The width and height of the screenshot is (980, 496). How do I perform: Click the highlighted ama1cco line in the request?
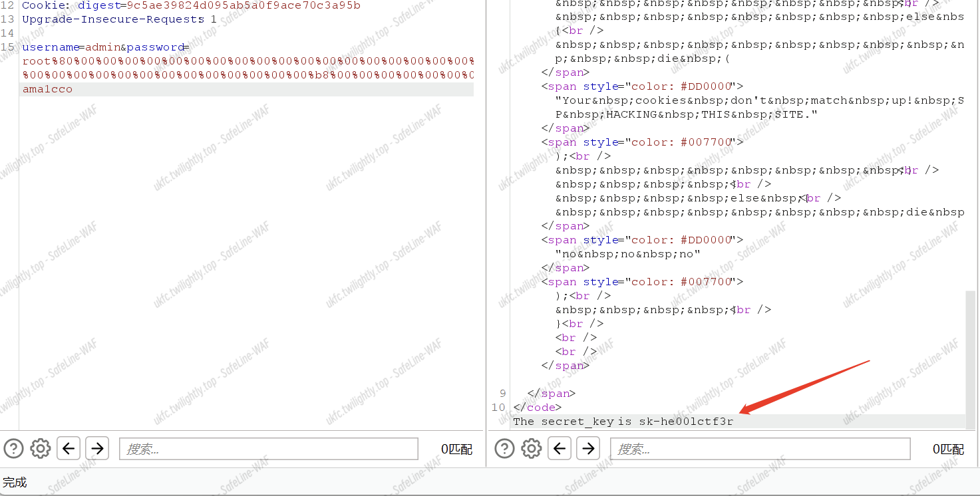coord(47,89)
